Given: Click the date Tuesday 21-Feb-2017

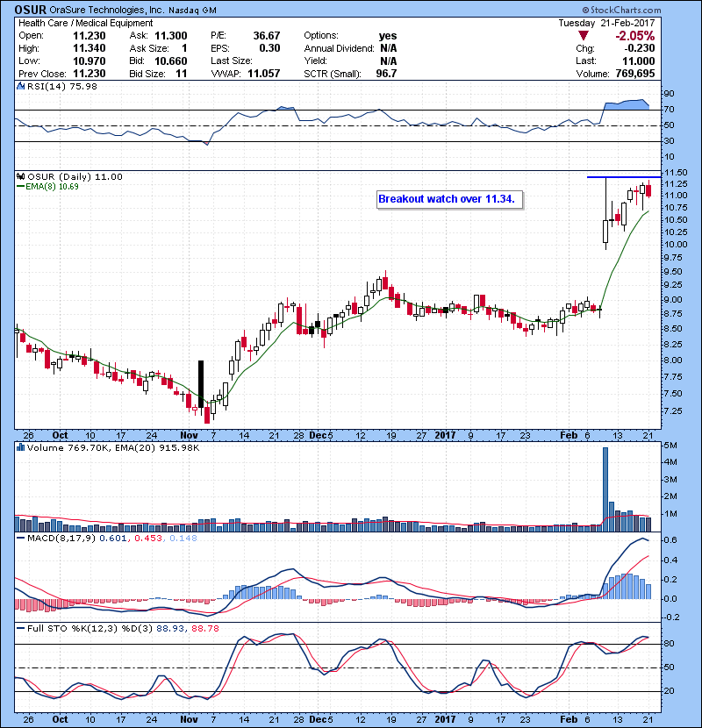Looking at the screenshot, I should coord(606,23).
